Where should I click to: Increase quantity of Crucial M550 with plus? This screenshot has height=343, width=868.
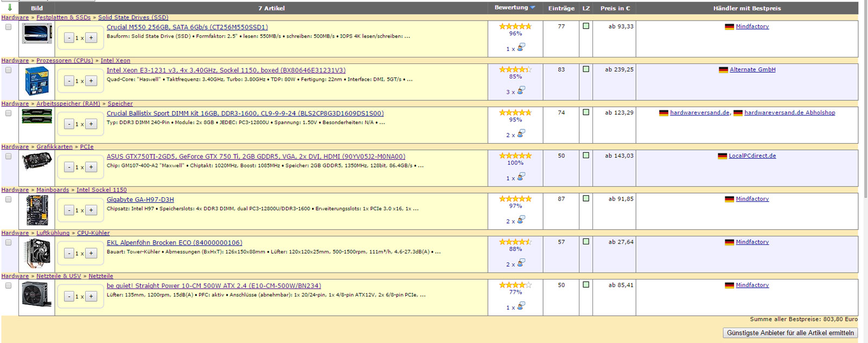point(91,38)
